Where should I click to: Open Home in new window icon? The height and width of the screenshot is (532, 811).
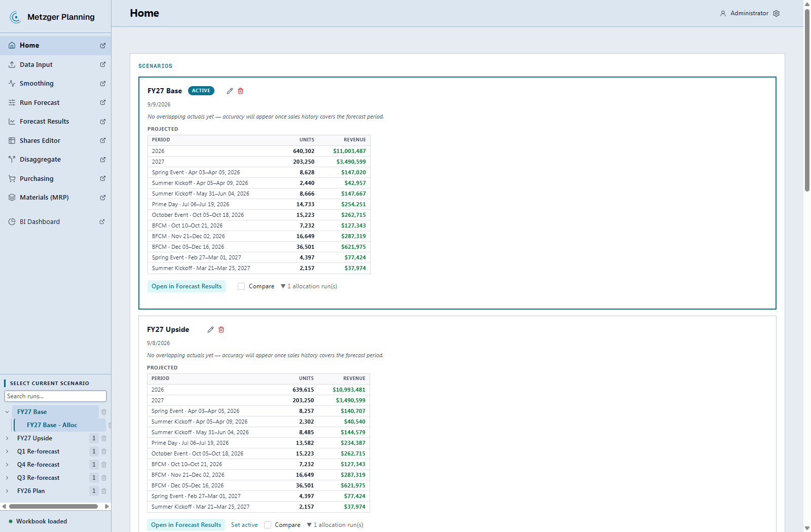(103, 46)
